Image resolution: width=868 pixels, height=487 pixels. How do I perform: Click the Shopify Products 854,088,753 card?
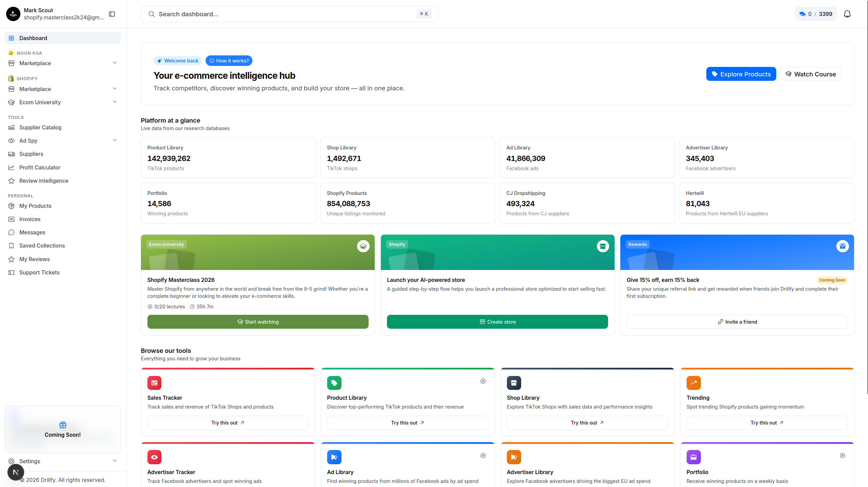point(408,203)
